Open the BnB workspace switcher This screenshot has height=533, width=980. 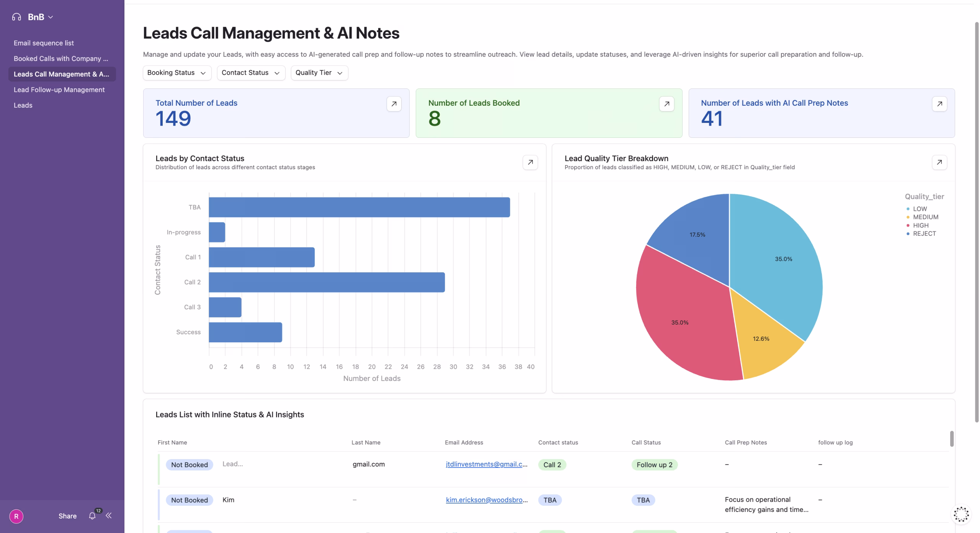coord(40,17)
